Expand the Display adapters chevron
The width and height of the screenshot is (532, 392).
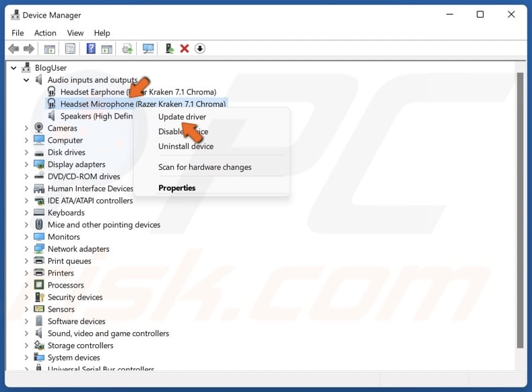26,164
